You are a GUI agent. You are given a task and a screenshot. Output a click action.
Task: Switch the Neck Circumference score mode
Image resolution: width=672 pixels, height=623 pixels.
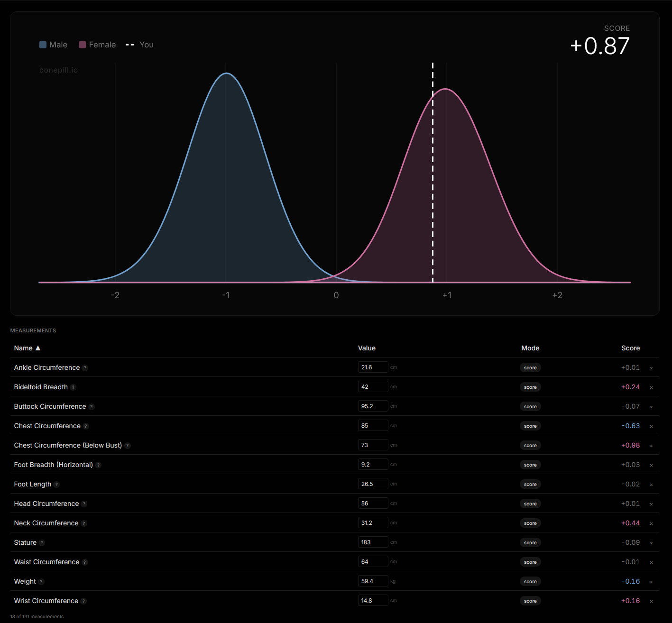coord(530,523)
